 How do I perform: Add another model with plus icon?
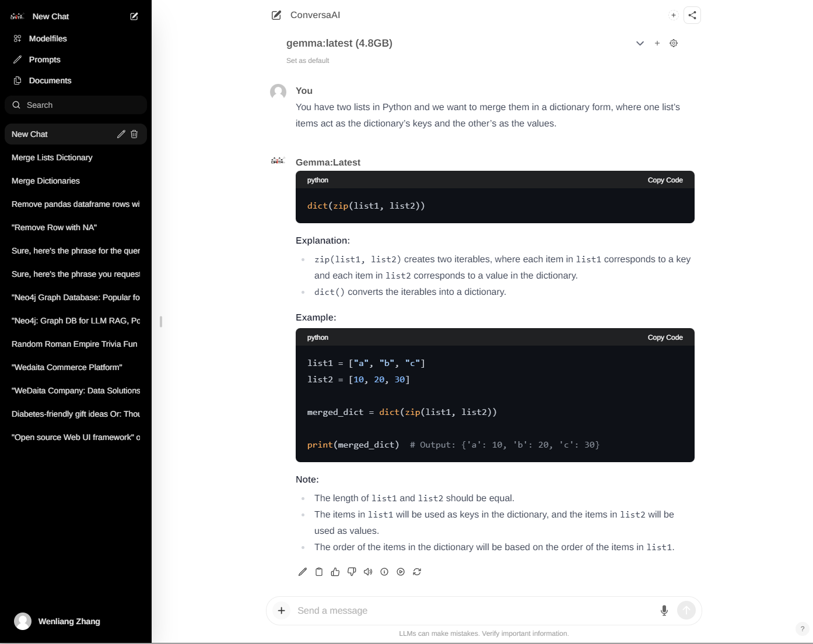point(657,43)
